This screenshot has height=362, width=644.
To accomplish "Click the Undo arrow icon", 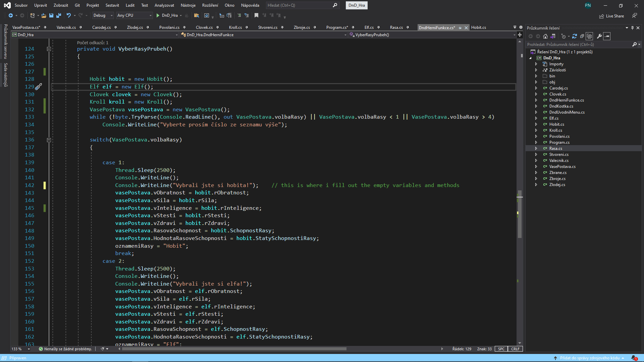I will [x=69, y=15].
